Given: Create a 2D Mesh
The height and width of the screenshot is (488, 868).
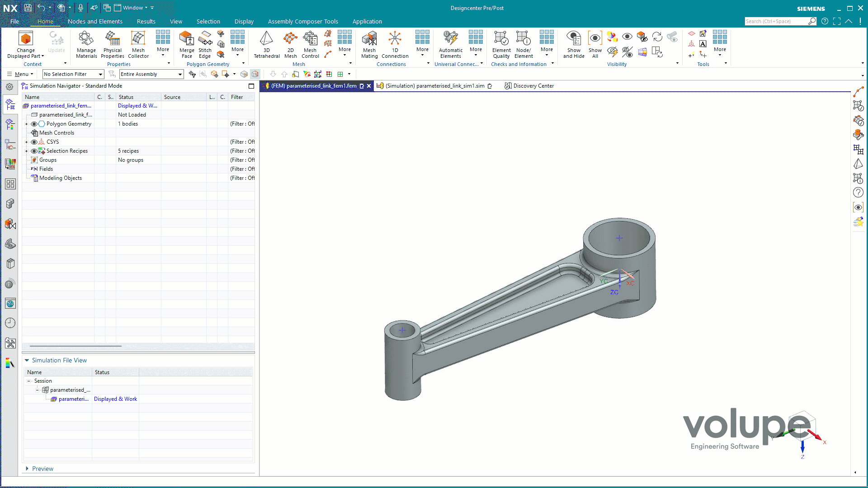Looking at the screenshot, I should click(x=291, y=44).
